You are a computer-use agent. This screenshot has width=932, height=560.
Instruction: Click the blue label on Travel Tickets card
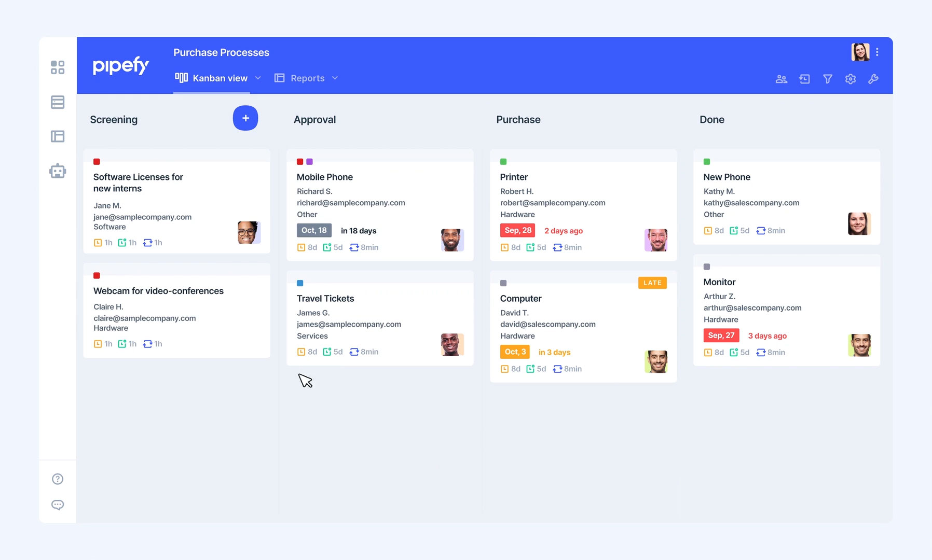pos(300,283)
